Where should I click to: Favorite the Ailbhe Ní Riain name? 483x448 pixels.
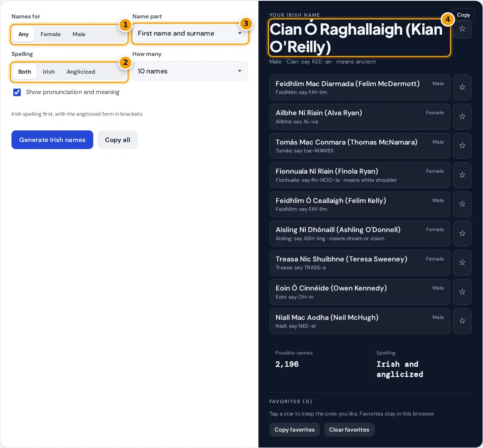pyautogui.click(x=462, y=116)
